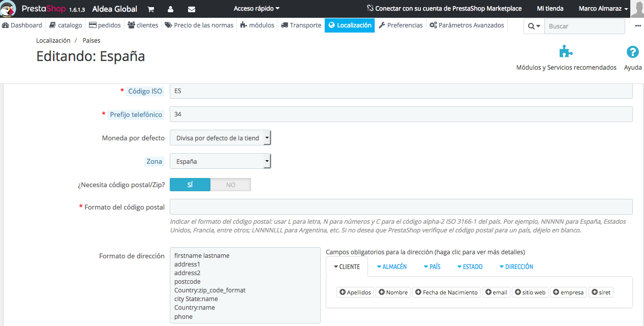Viewport: 644px width, 326px height.
Task: Open módulos menu
Action: (257, 25)
